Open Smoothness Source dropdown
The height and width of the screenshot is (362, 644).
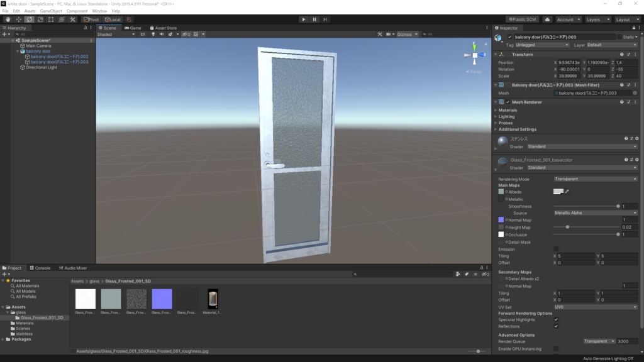595,213
